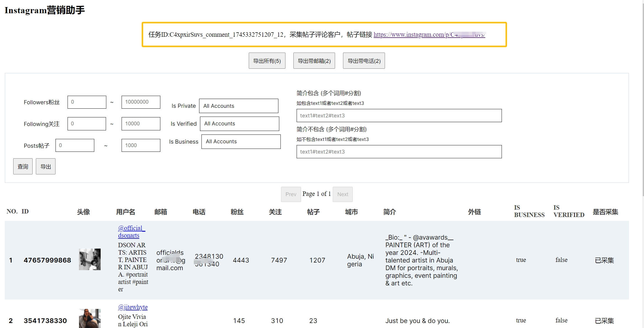Open the @jitewhyte profile link

click(x=133, y=307)
